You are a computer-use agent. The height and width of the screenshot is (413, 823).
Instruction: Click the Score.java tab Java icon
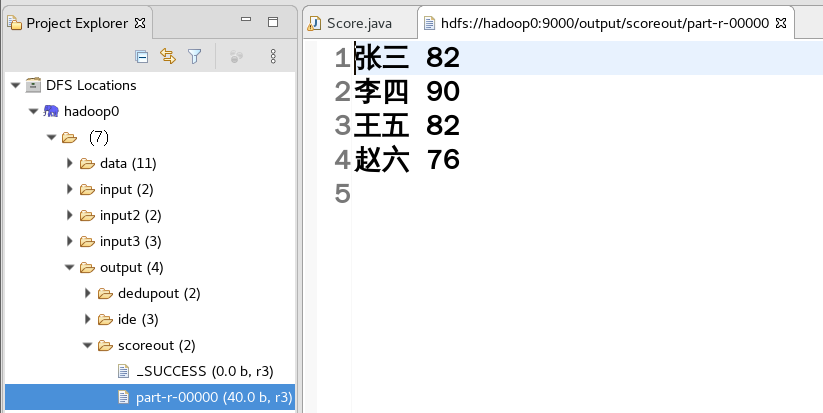(x=314, y=23)
